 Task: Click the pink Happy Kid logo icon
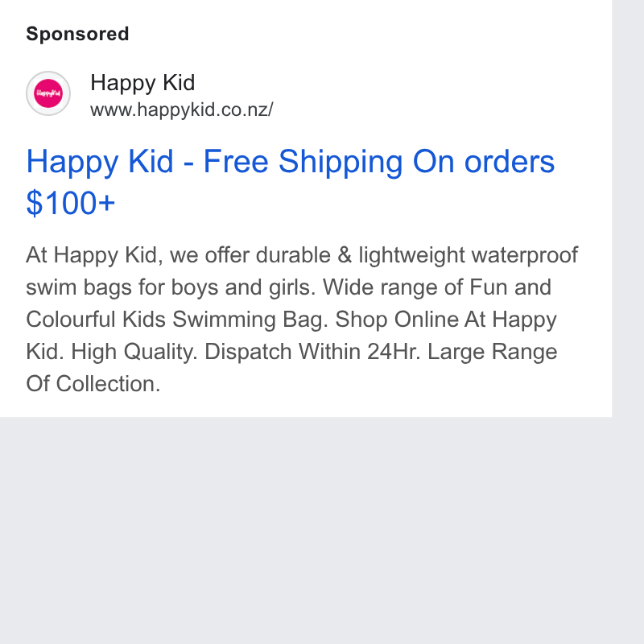pos(48,93)
